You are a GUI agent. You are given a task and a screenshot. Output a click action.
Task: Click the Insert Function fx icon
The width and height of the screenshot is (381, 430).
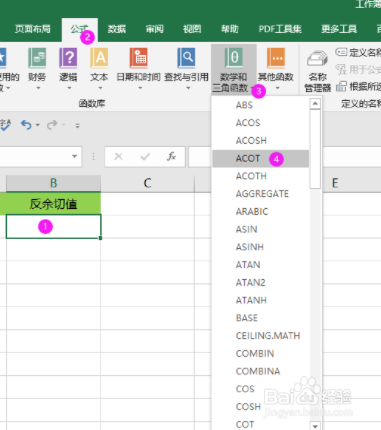171,156
